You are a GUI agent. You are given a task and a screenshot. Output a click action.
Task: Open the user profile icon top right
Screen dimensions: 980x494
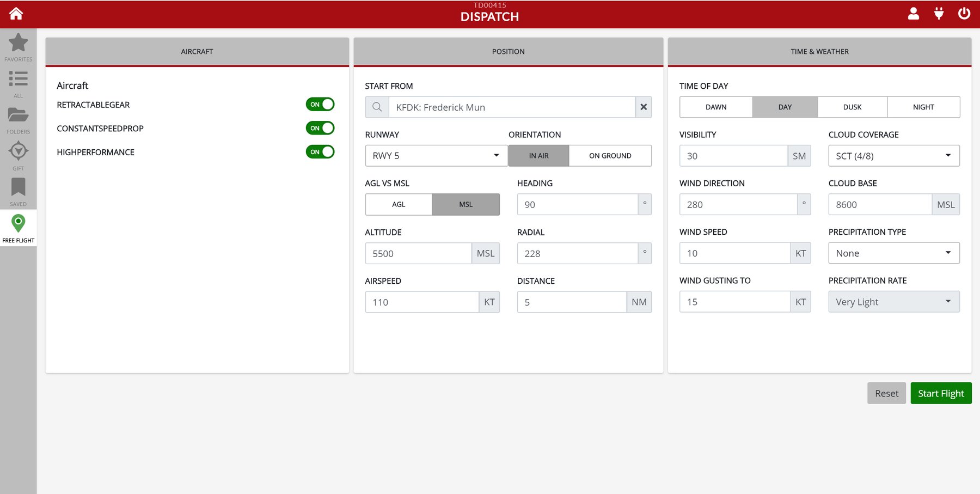point(913,14)
